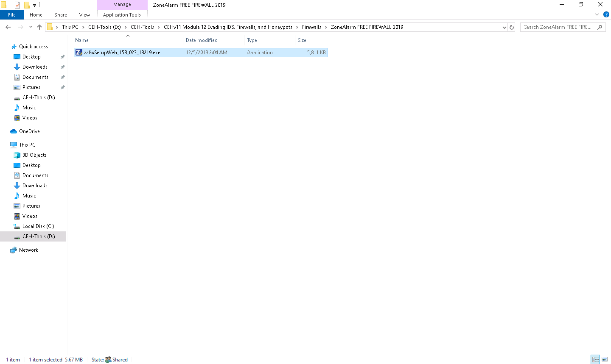Click the CEH-Tools breadcrumb folder

[142, 27]
